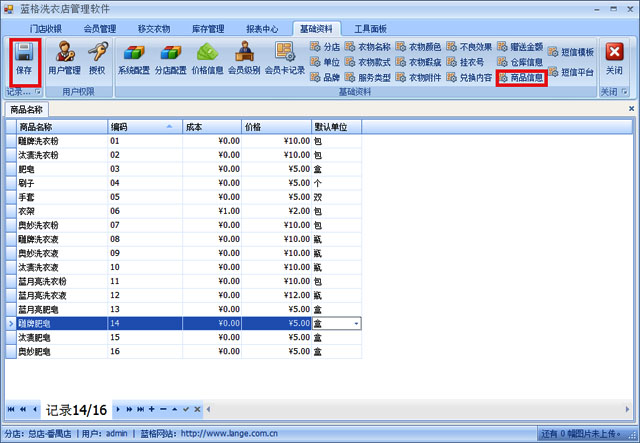
Task: Go to the previous record
Action: 35,409
